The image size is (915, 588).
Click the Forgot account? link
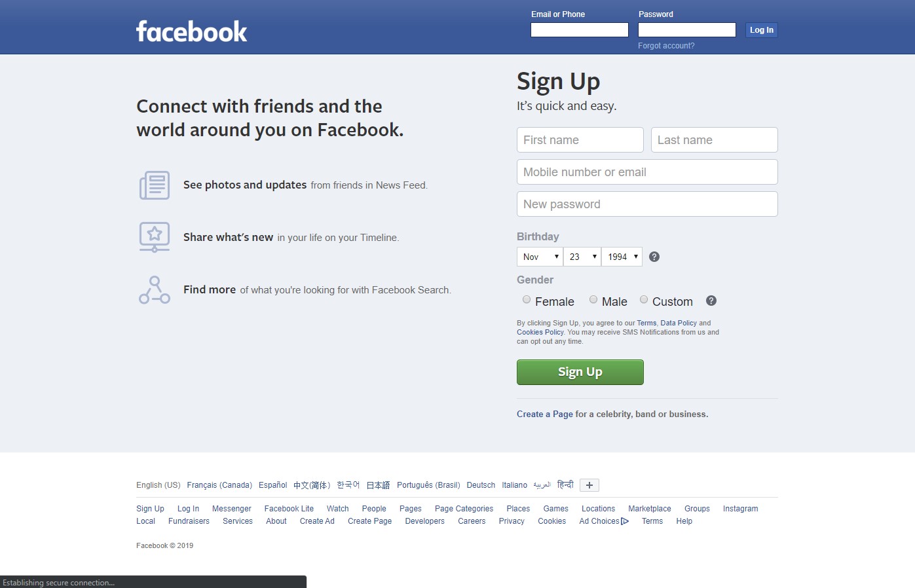click(x=666, y=46)
